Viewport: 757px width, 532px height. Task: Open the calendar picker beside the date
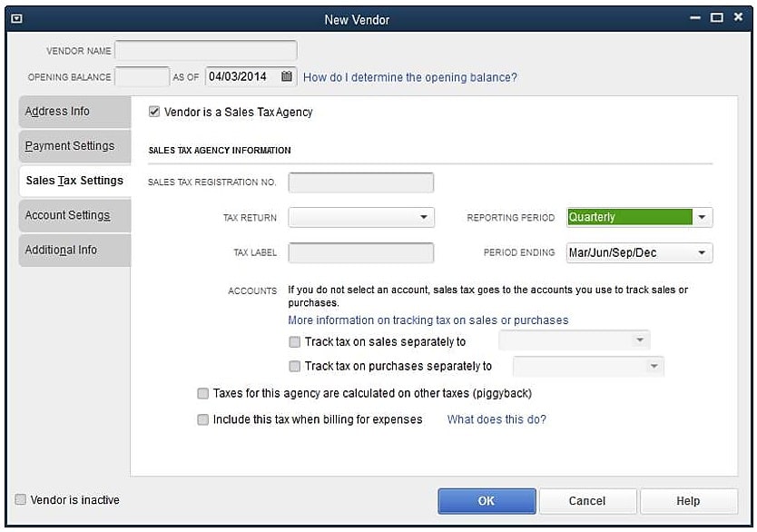[x=287, y=76]
